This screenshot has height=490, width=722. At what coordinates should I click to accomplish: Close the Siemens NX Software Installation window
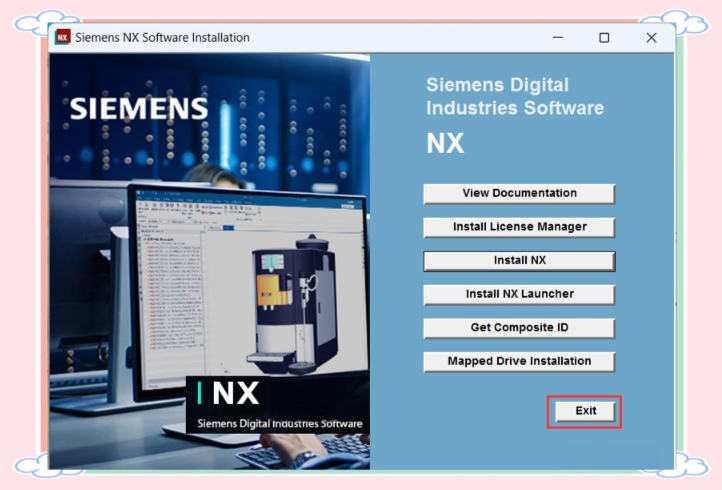pos(651,37)
